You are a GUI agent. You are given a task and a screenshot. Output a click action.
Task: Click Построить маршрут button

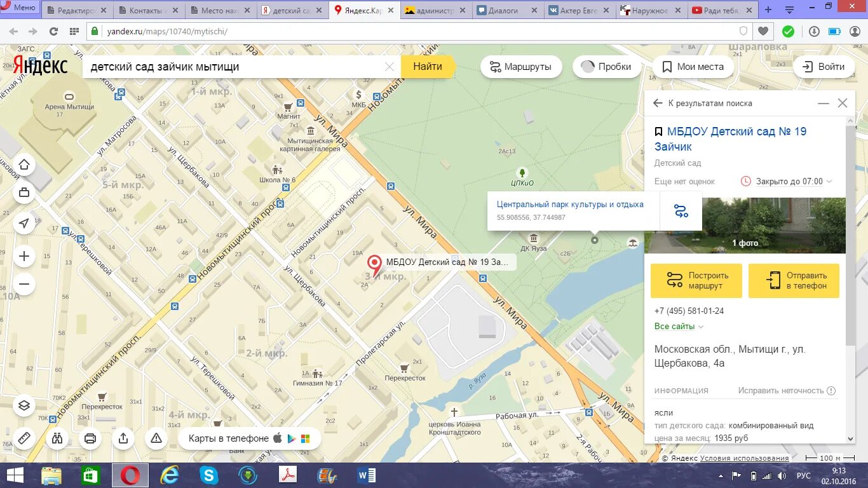point(696,281)
